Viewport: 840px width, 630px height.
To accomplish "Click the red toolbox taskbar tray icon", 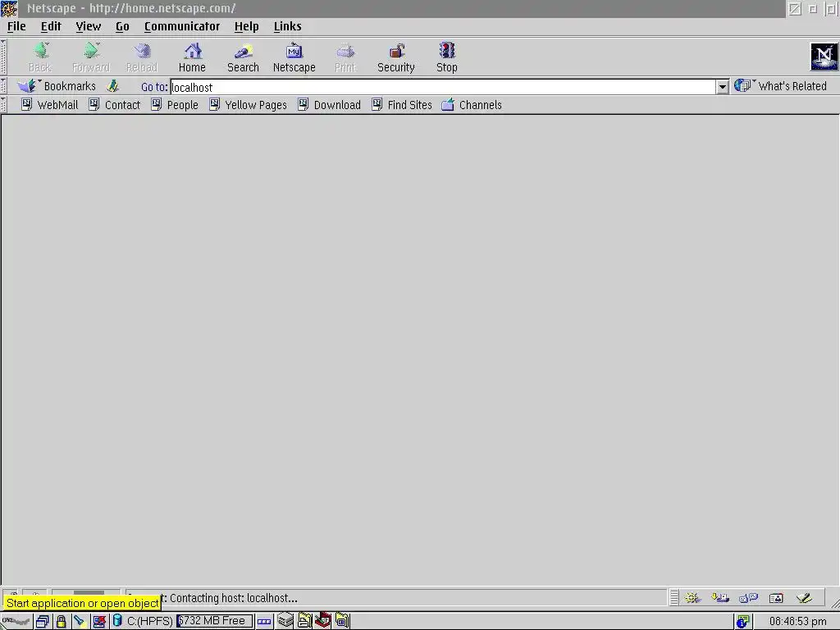I will coord(323,620).
